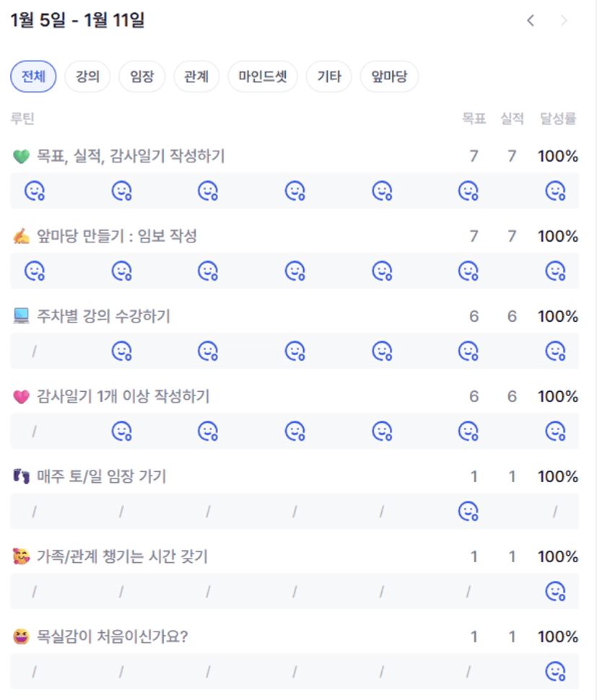Go to the previous week with left chevron
This screenshot has height=700, width=597.
[531, 21]
